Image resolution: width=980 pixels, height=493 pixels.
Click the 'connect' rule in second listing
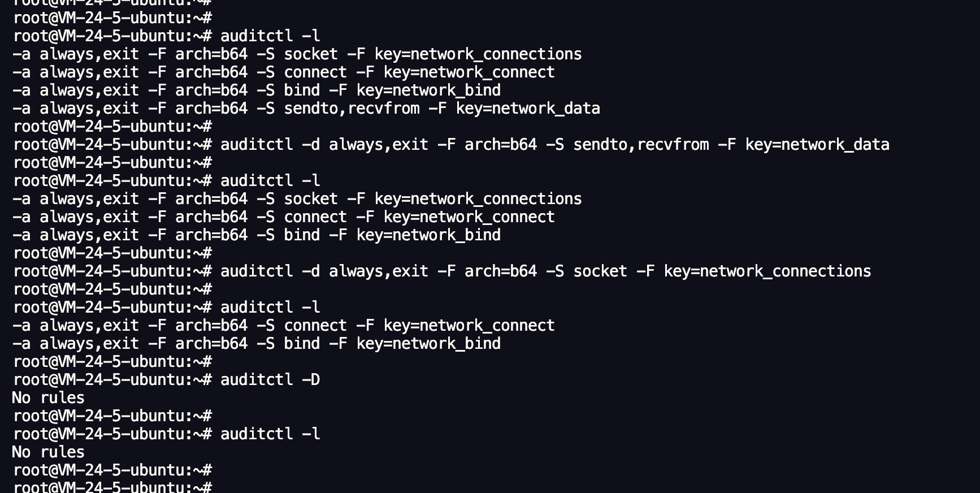coord(284,217)
